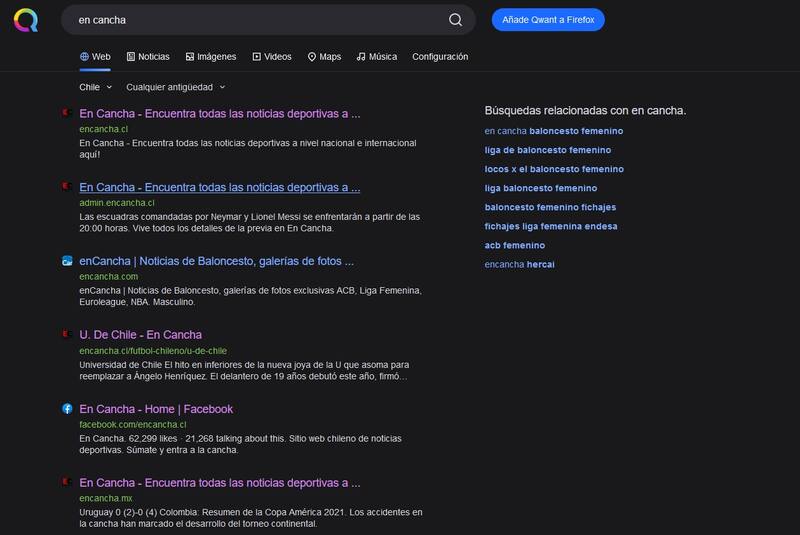
Task: Click the magnifying glass search icon
Action: pyautogui.click(x=455, y=20)
